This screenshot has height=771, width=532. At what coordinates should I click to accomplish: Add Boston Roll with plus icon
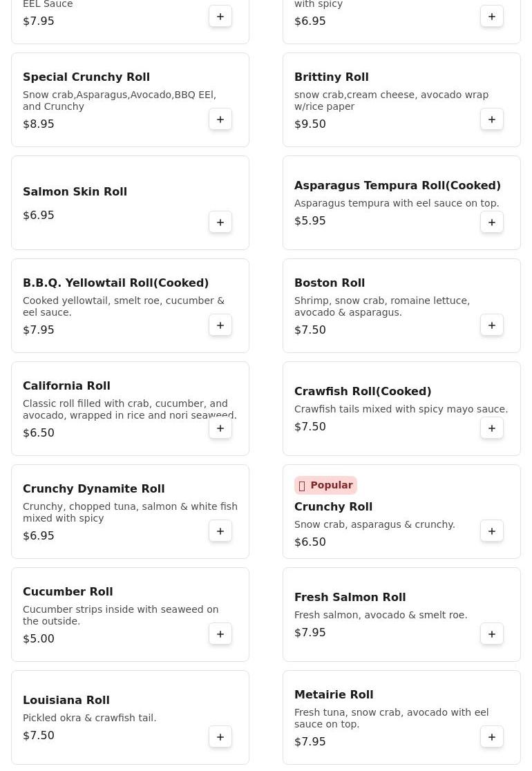click(x=492, y=325)
